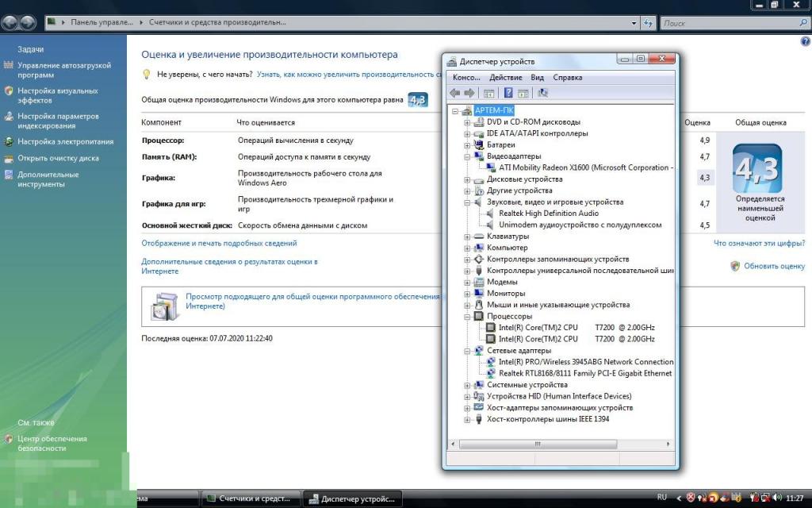Click the Управление автозагрузкой программ sidebar icon
The image size is (812, 508).
coord(8,65)
